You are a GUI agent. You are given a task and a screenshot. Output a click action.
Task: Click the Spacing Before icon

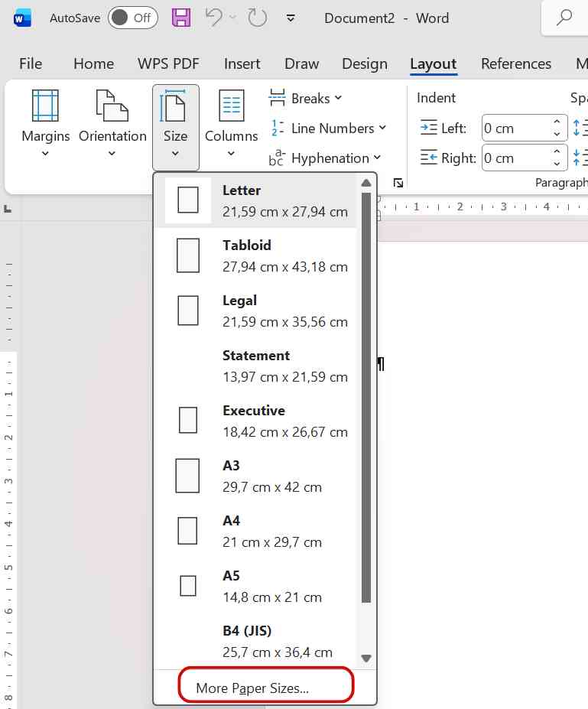pyautogui.click(x=580, y=128)
